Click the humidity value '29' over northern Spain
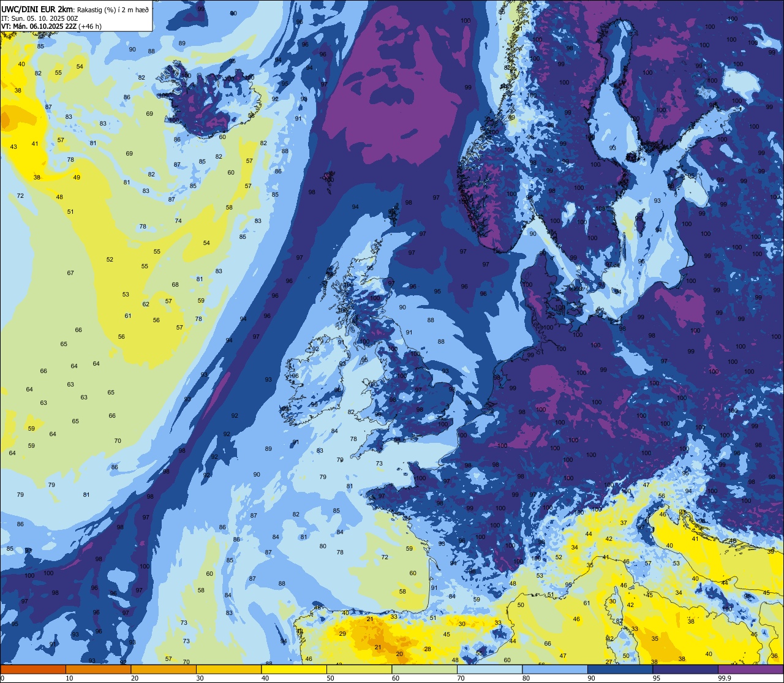This screenshot has width=784, height=683. point(342,634)
